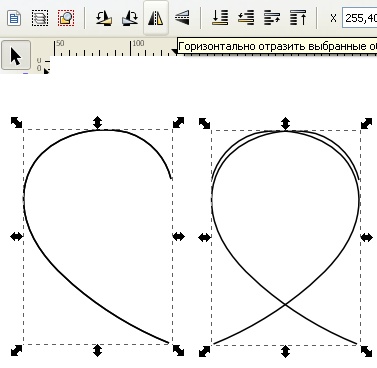Click top-left scale handle of left shape
Screen dimensions: 377x368
(16, 122)
